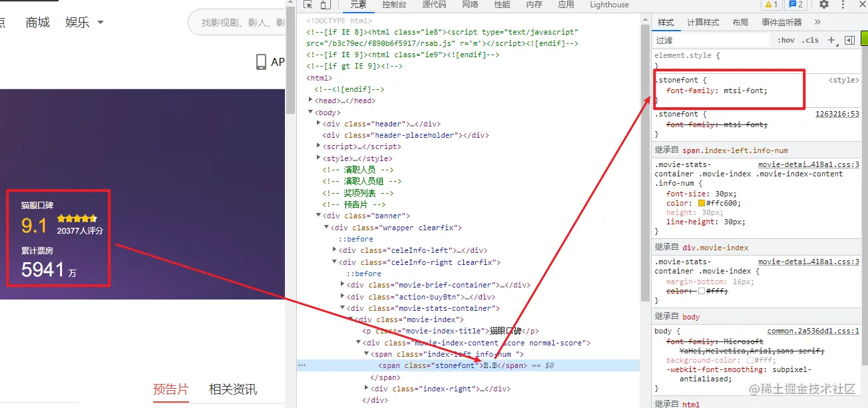
Task: Collapse div wrapper clearfix node
Action: (327, 227)
